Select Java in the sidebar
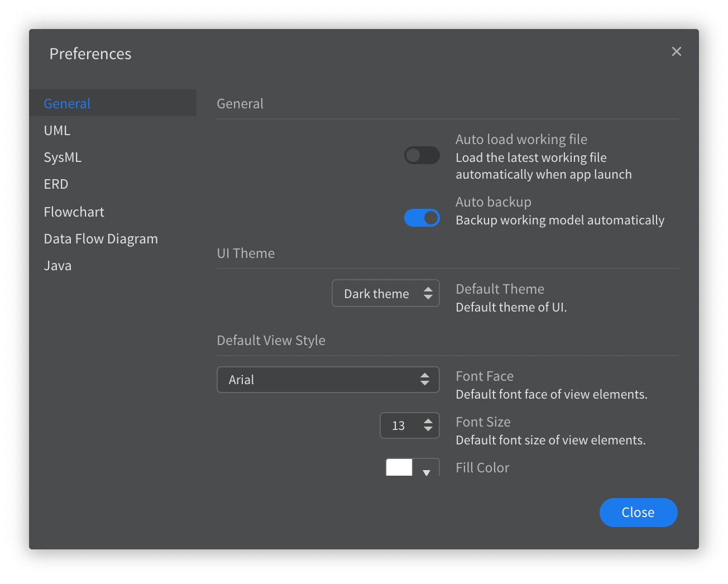 58,266
